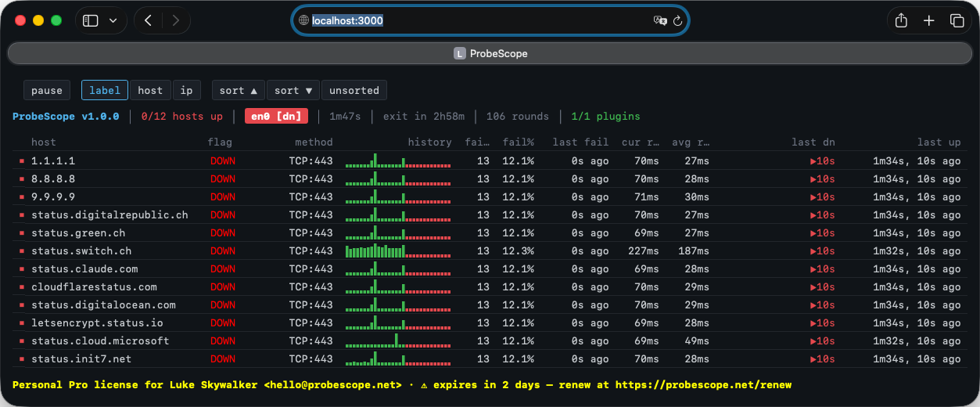Click the last dn column header
This screenshot has height=407, width=980.
click(813, 142)
